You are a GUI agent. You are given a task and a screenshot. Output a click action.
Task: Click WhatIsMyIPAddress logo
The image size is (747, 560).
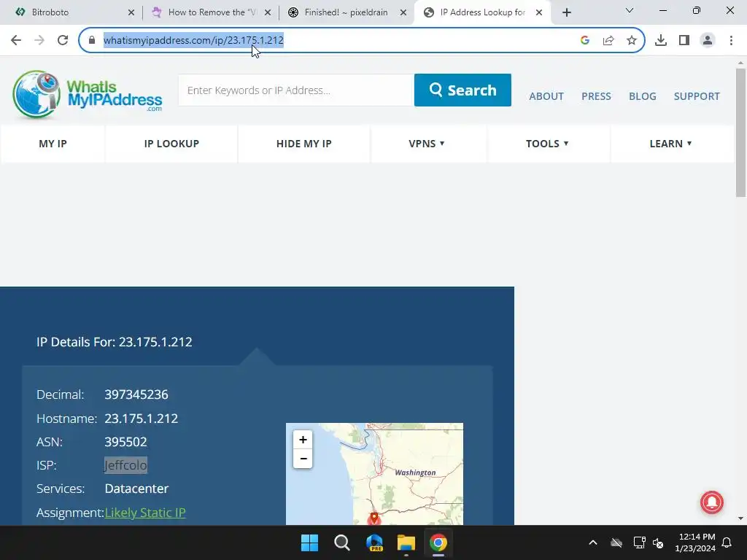point(88,95)
